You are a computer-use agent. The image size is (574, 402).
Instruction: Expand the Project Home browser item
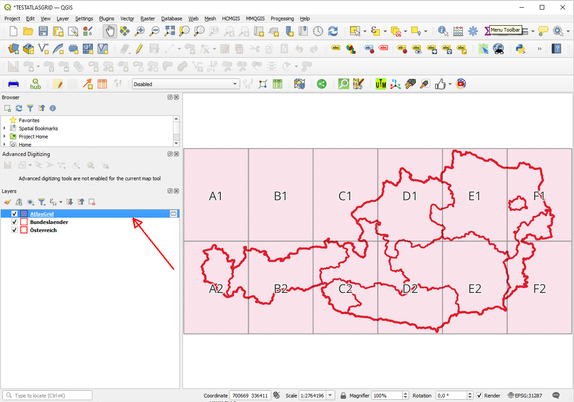pyautogui.click(x=4, y=137)
